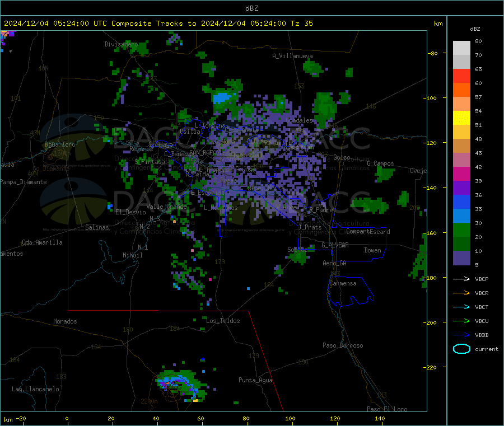Select the magenta 39-42 dBZ color swatch

[x=461, y=174]
